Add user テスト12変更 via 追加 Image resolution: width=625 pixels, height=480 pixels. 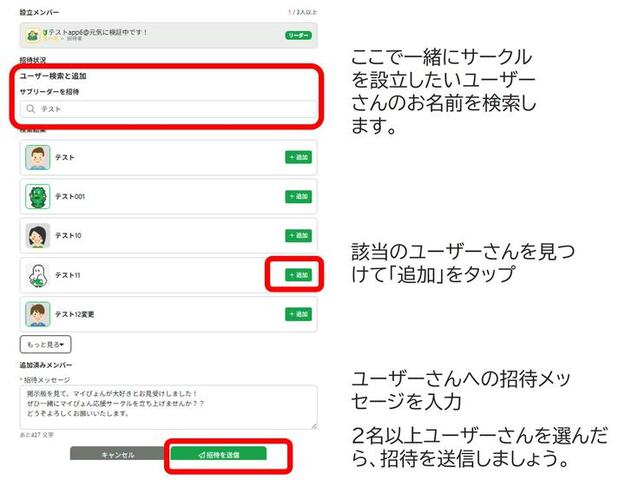click(x=297, y=313)
